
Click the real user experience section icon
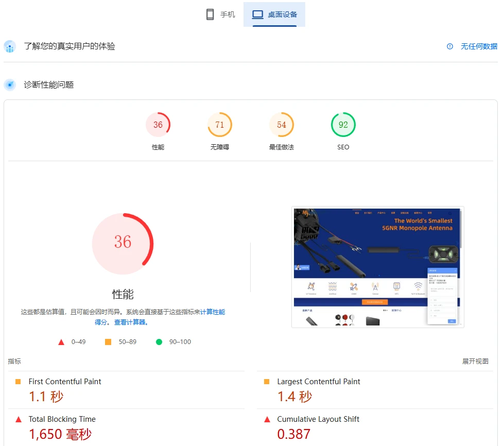point(10,46)
